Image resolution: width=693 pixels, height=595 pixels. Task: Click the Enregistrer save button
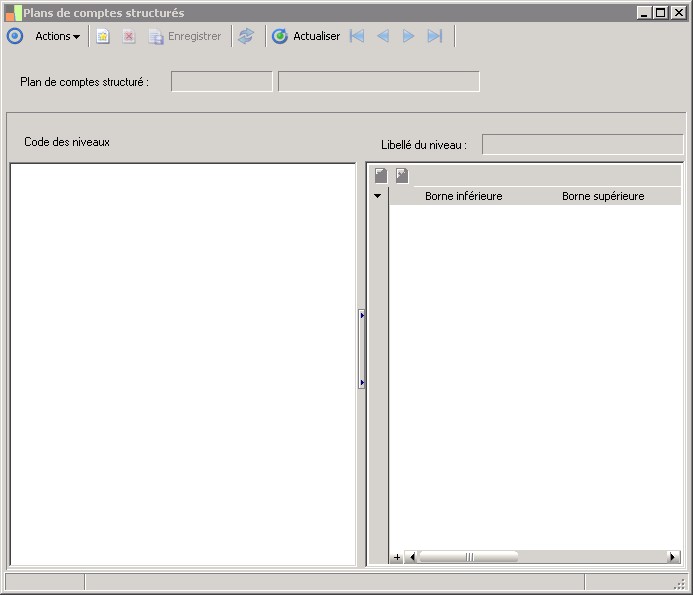185,36
